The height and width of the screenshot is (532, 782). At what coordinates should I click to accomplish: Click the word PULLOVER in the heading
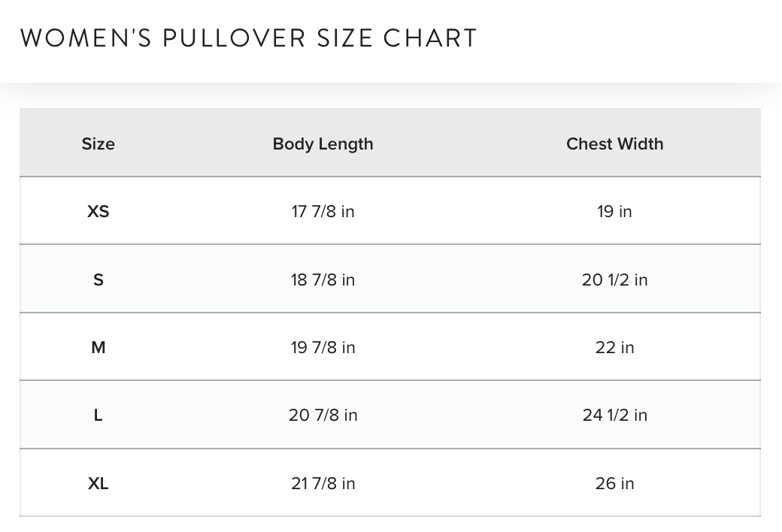[x=235, y=38]
